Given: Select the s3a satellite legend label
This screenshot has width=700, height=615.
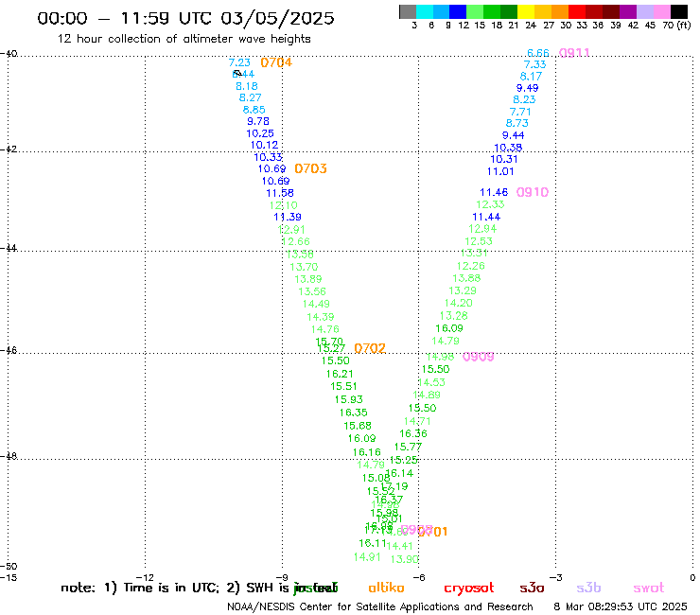Looking at the screenshot, I should click(532, 589).
